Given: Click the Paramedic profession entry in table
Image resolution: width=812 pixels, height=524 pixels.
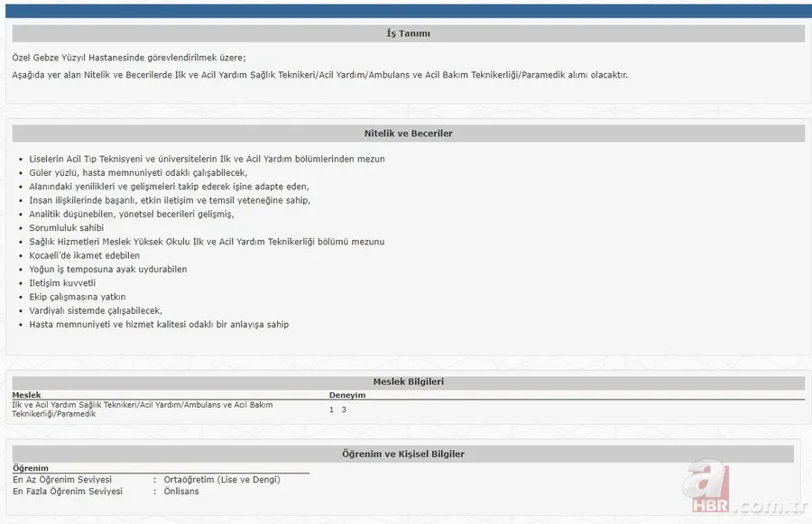Looking at the screenshot, I should click(x=143, y=409).
